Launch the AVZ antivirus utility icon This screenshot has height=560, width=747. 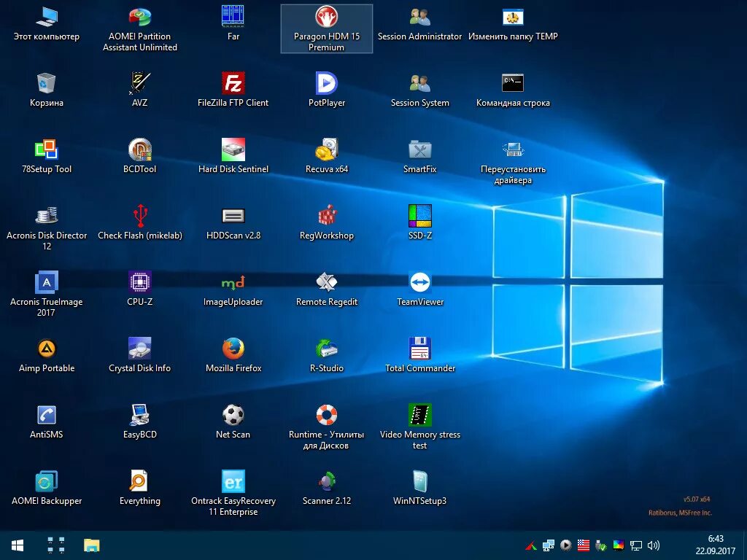pos(139,90)
